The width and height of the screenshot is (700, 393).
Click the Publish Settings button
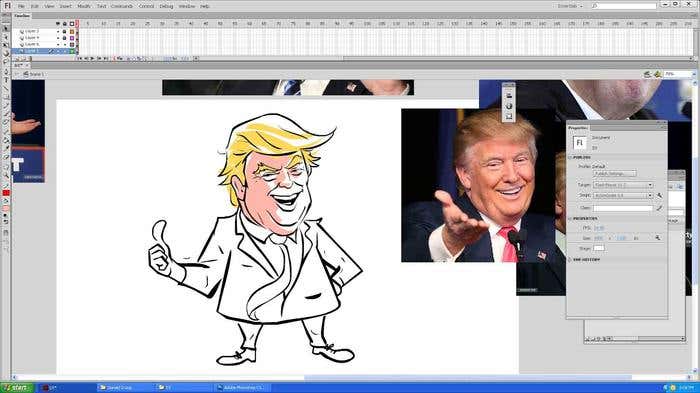(x=615, y=174)
